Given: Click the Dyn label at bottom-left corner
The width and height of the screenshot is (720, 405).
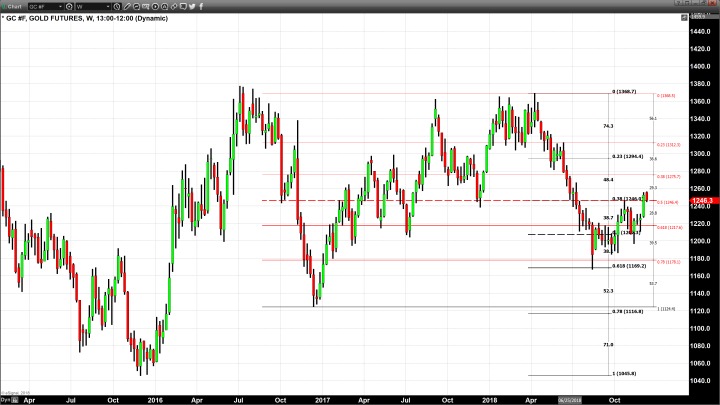Looking at the screenshot, I should 5,399.
